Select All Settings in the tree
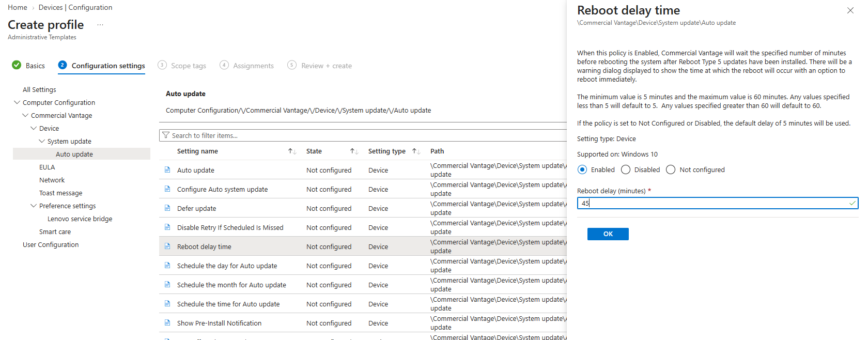Image resolution: width=868 pixels, height=340 pixels. tap(39, 89)
